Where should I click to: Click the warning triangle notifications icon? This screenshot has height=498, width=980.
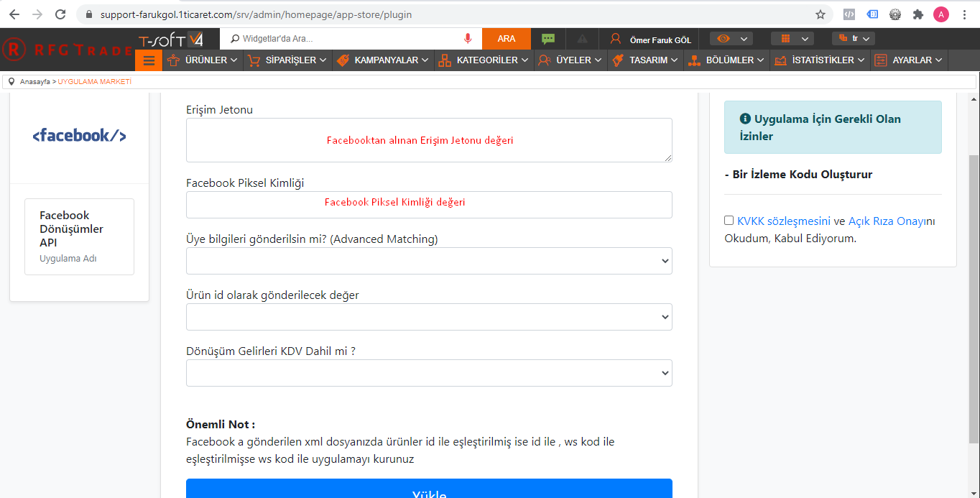pos(583,39)
